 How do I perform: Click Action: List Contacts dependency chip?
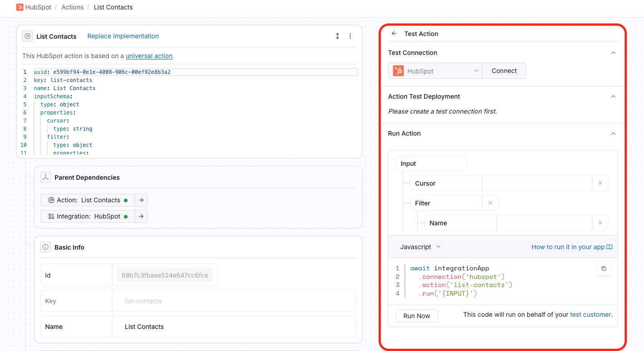[87, 200]
